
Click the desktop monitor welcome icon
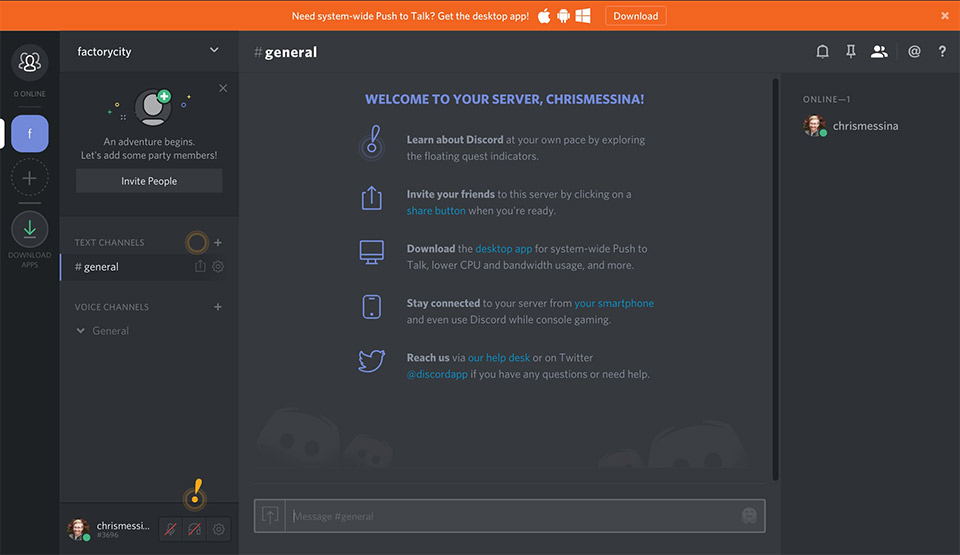click(x=372, y=252)
